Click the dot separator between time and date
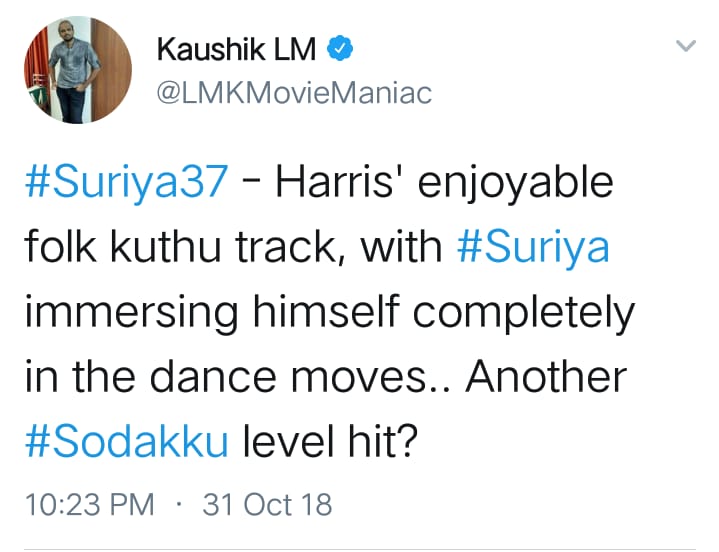 tap(179, 505)
